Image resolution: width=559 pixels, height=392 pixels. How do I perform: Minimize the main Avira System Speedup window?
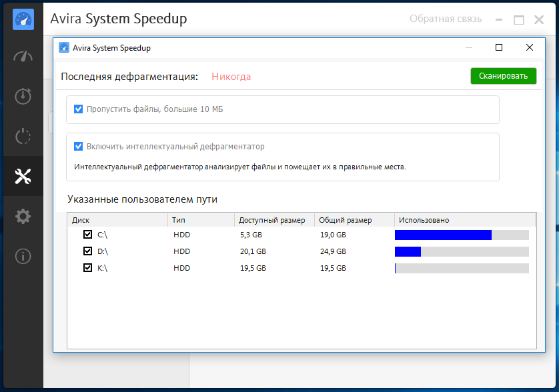pos(499,19)
